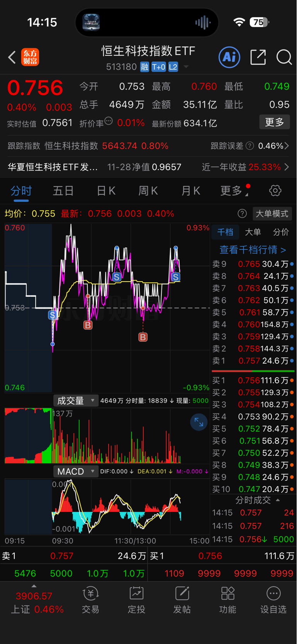Tap the lowest B buy marker
Viewport: 297px width, 644px height.
pyautogui.click(x=143, y=337)
